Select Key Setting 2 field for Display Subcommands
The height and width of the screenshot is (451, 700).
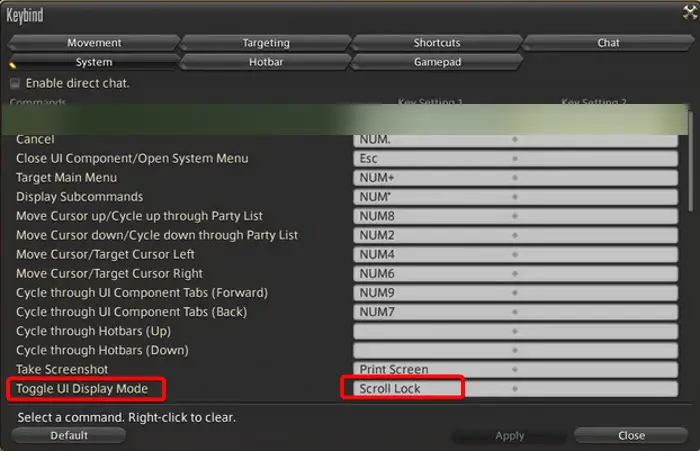597,197
